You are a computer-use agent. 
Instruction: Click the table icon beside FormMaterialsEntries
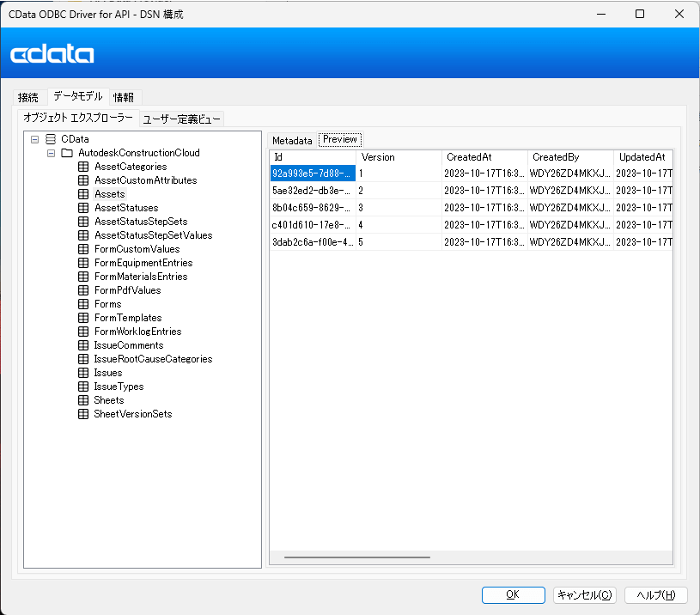tap(83, 277)
